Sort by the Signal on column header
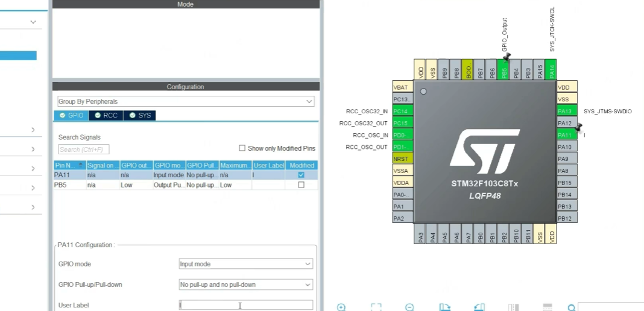The height and width of the screenshot is (311, 644). pos(103,165)
